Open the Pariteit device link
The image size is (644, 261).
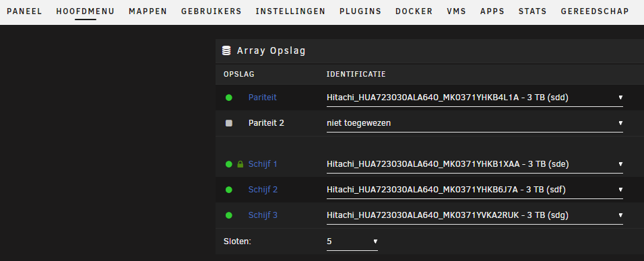[263, 98]
